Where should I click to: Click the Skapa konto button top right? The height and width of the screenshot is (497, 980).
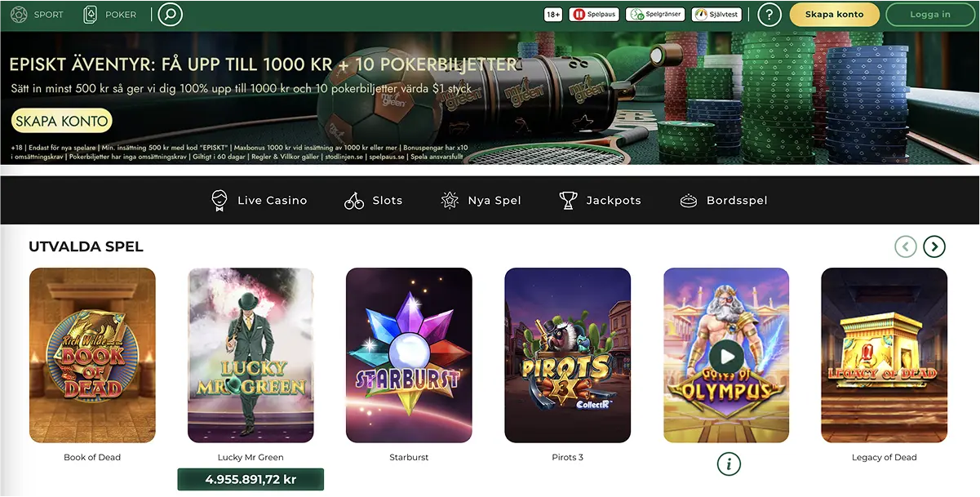pyautogui.click(x=834, y=14)
